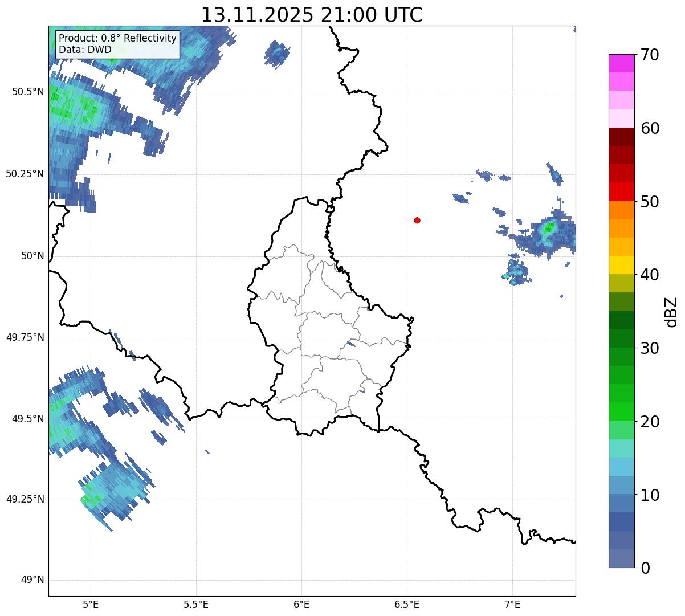Click the longitude label 5.5°E
The height and width of the screenshot is (616, 685).
pos(196,605)
